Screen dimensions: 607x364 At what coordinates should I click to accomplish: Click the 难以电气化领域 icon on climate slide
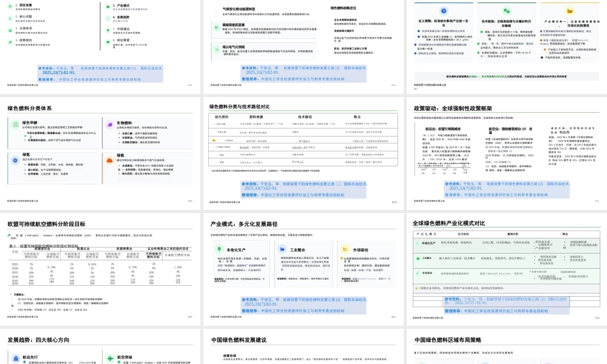(216, 49)
